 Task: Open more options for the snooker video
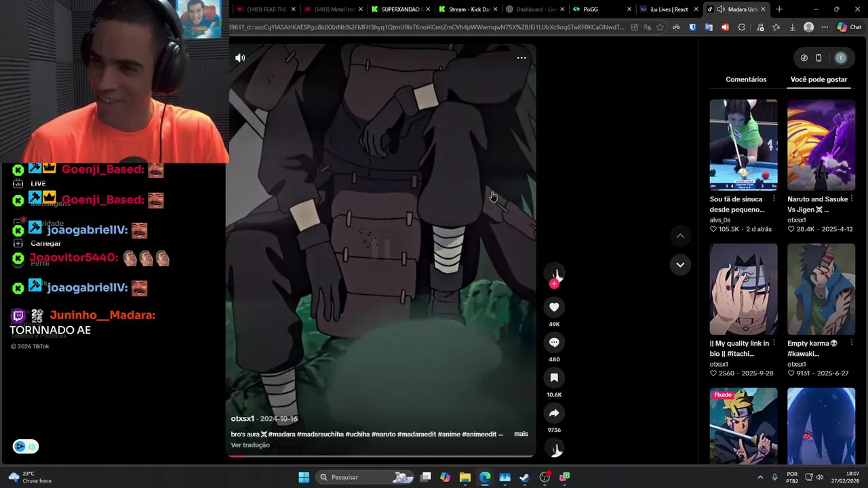(774, 199)
